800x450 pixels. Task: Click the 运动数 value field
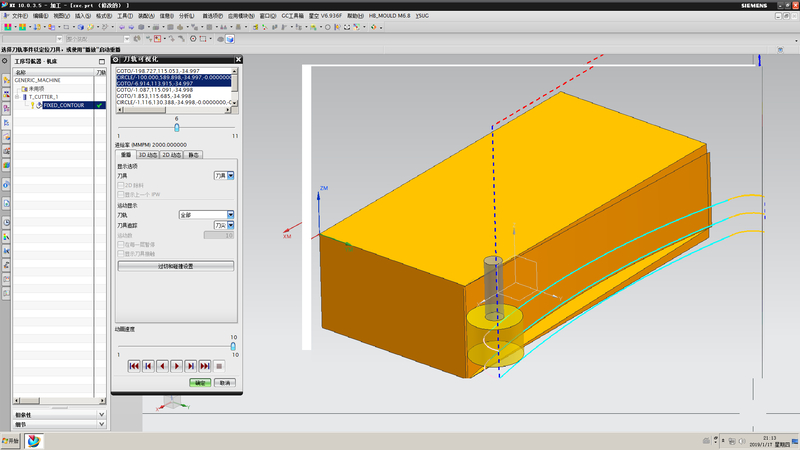[219, 235]
